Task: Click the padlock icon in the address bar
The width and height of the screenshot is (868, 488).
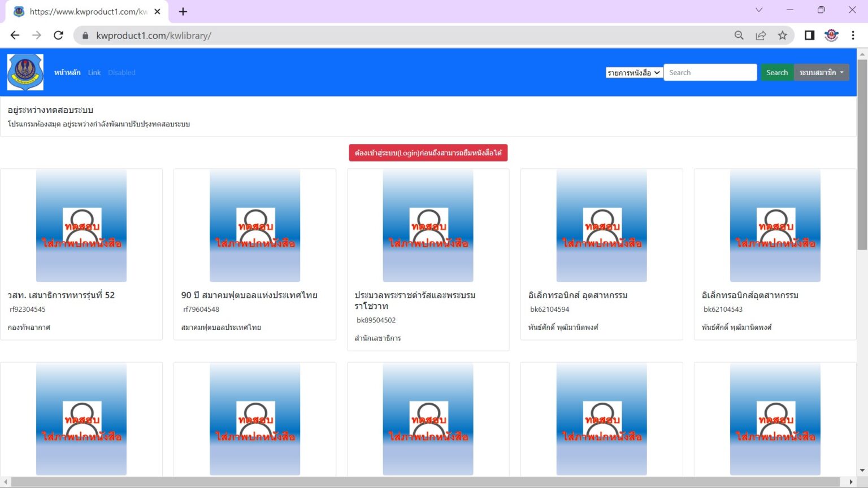Action: (85, 35)
